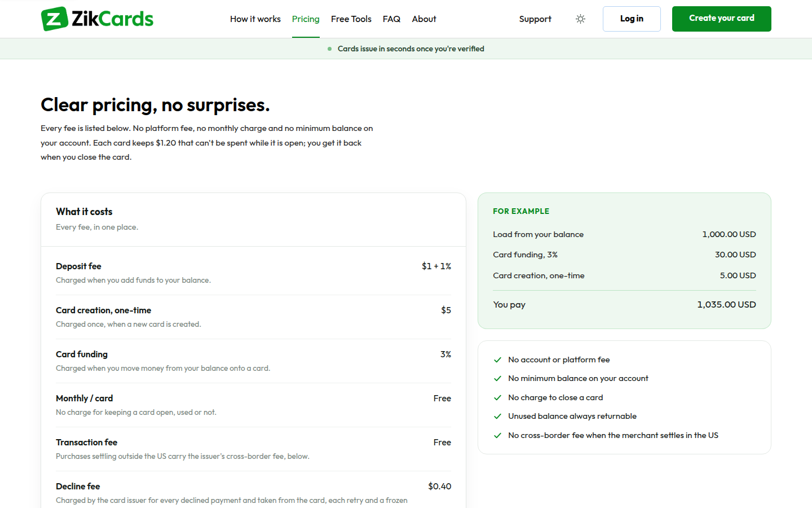Click the Log in button

(632, 19)
